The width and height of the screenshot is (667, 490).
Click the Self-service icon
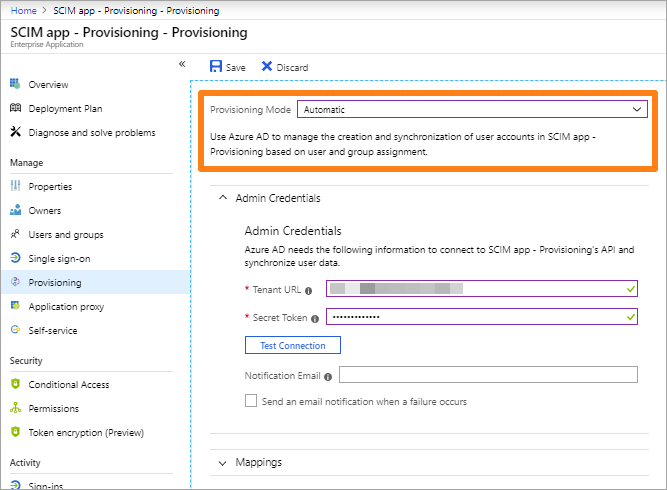[x=15, y=330]
